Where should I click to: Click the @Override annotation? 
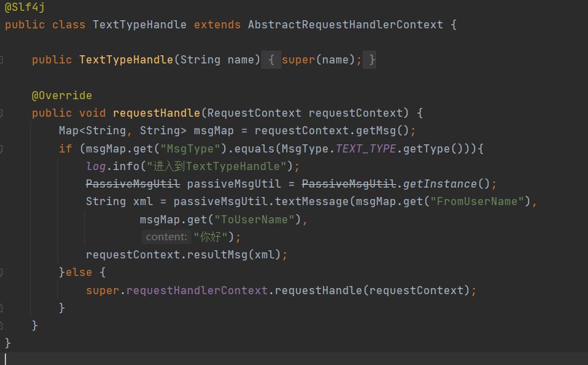(62, 96)
